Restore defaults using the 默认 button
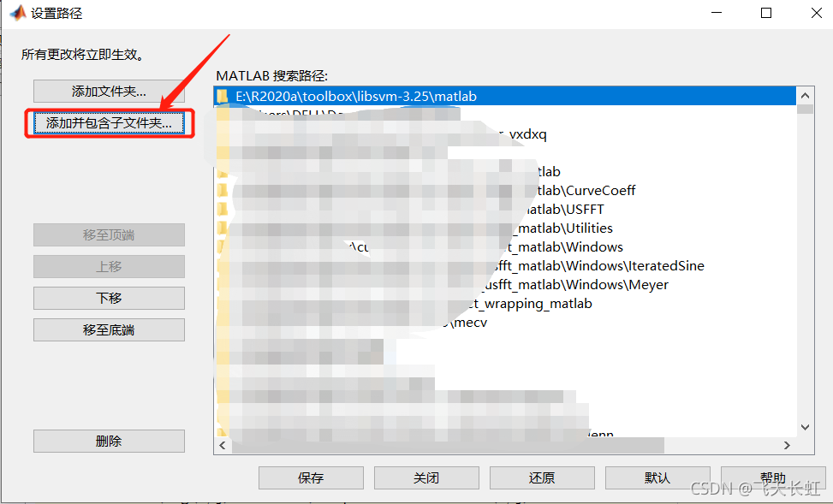 click(657, 477)
